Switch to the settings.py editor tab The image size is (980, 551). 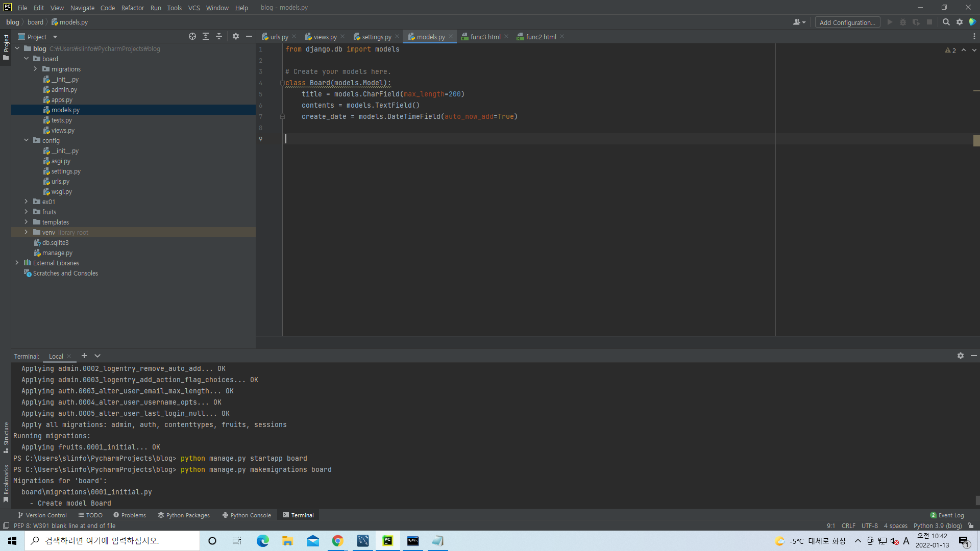point(376,37)
